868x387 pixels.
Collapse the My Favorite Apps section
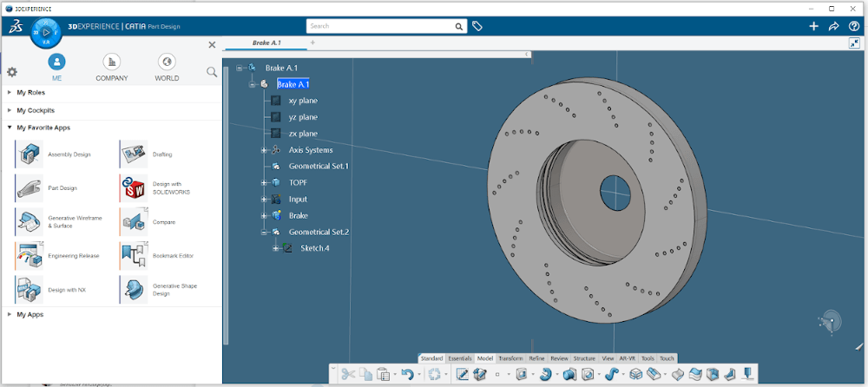pos(10,128)
